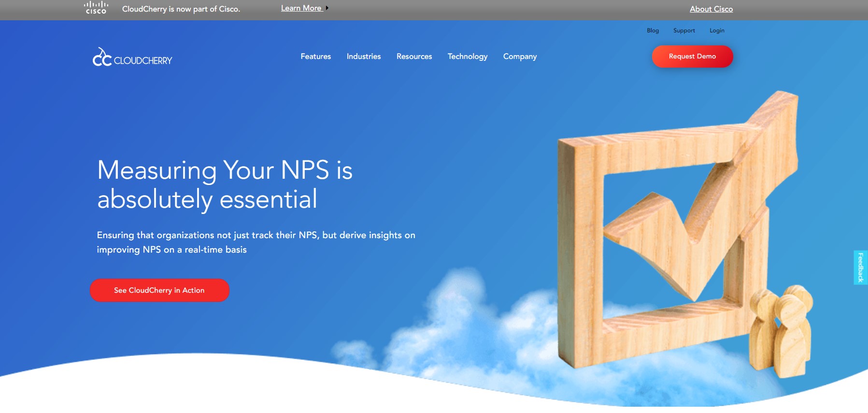Click the 'Measuring Your NPS is absolutely essential' headline
Image resolution: width=868 pixels, height=413 pixels.
click(225, 185)
